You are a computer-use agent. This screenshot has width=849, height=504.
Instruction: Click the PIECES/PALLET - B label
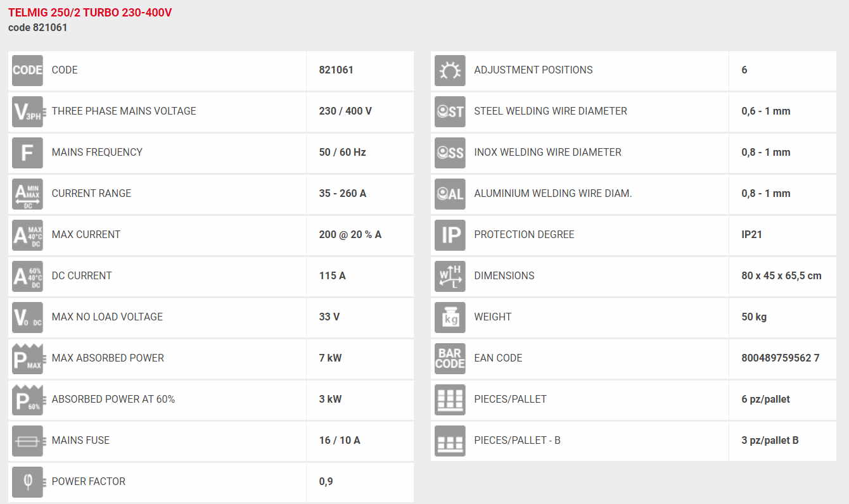tap(517, 440)
